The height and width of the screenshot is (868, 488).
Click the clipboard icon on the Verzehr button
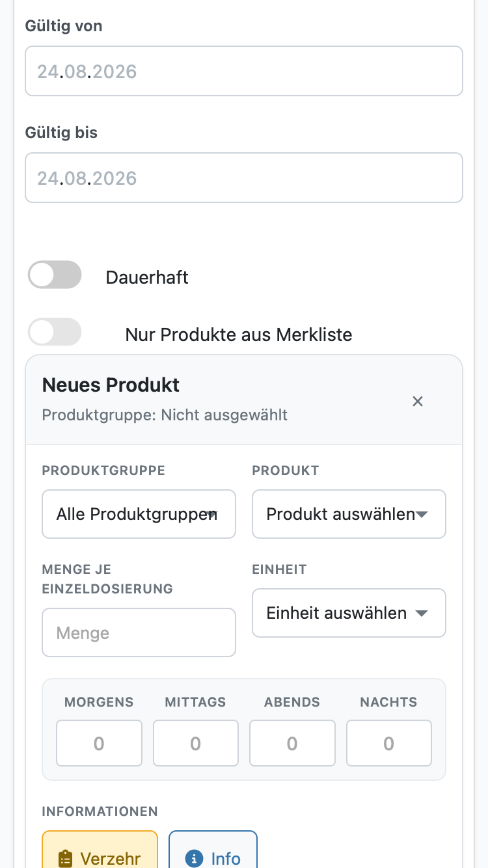point(65,859)
